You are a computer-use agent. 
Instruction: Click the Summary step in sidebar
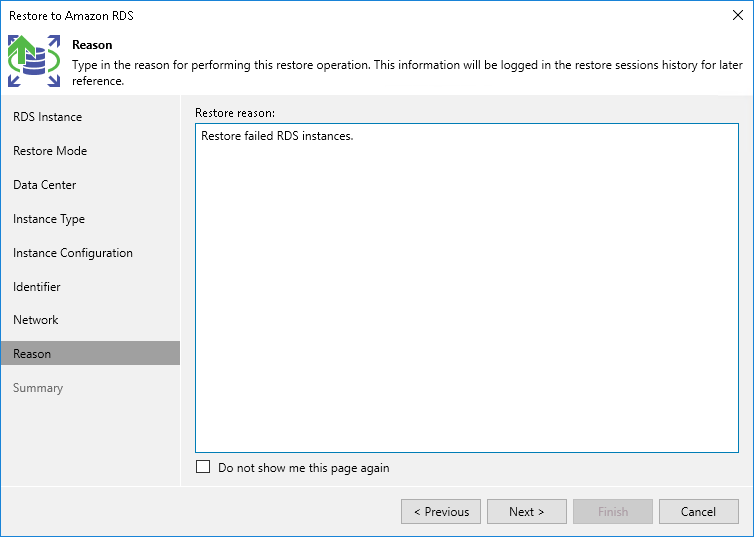point(38,388)
